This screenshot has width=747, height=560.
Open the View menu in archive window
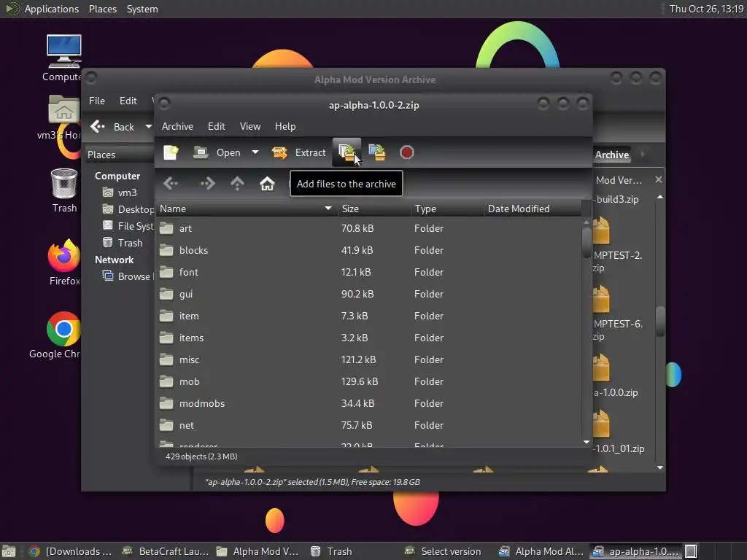pyautogui.click(x=250, y=126)
